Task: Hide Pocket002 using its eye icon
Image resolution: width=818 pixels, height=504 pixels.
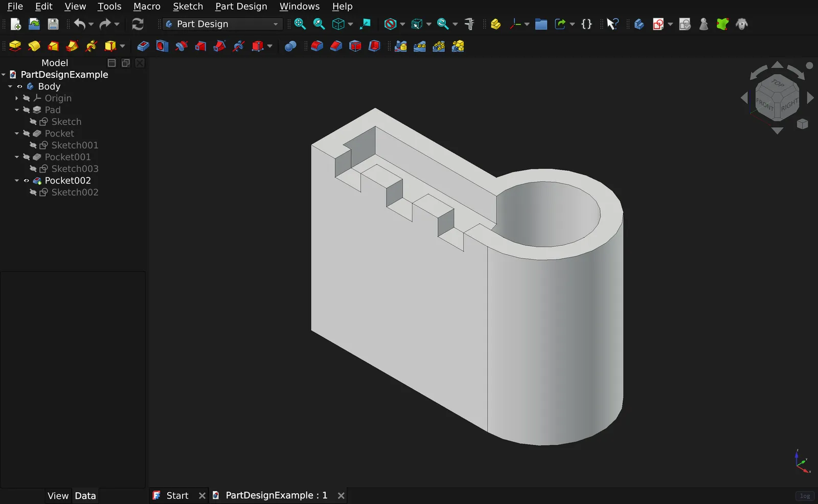Action: pos(26,180)
